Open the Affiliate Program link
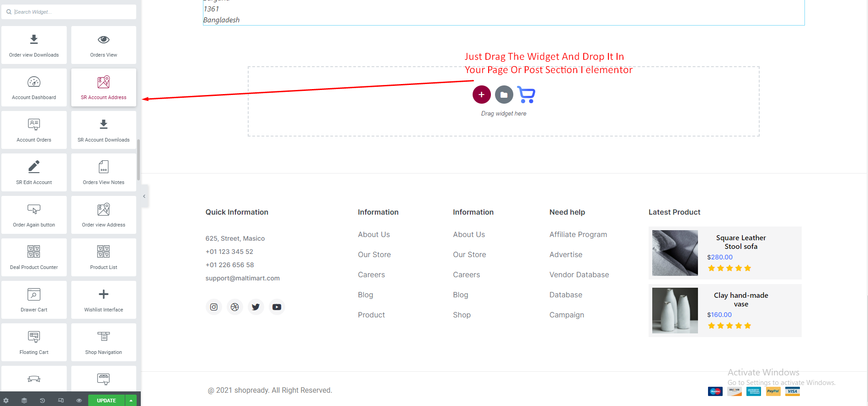Image resolution: width=868 pixels, height=406 pixels. (578, 234)
